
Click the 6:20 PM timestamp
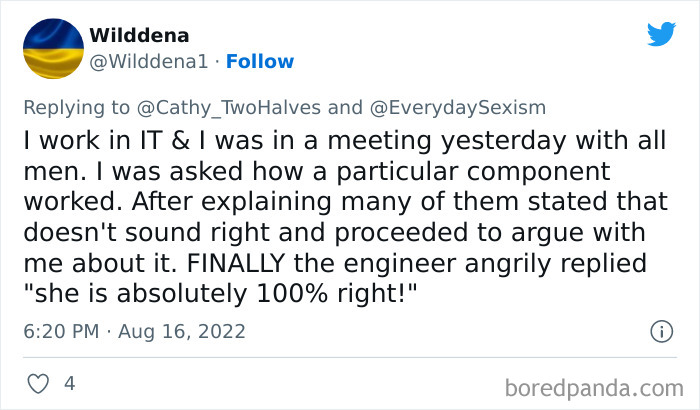59,331
